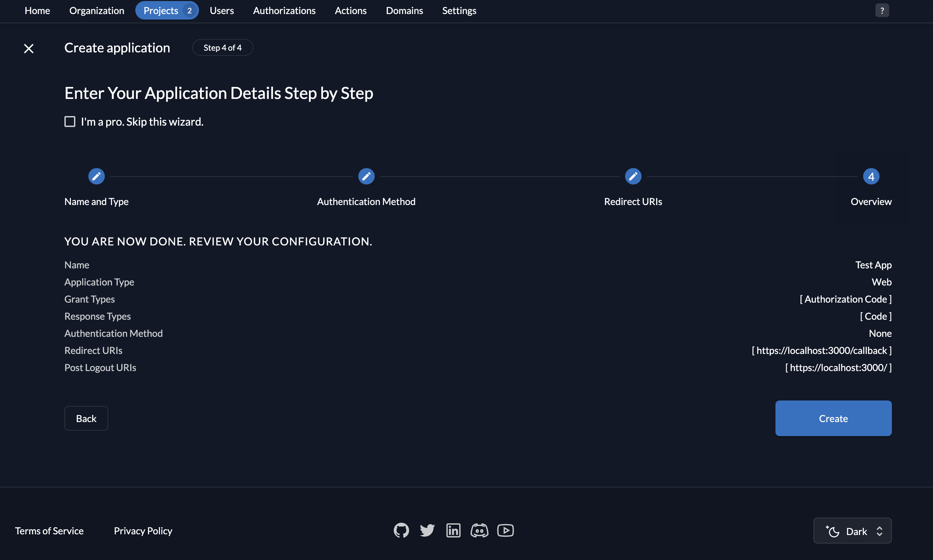
Task: Open the Terms of Service link
Action: click(49, 530)
